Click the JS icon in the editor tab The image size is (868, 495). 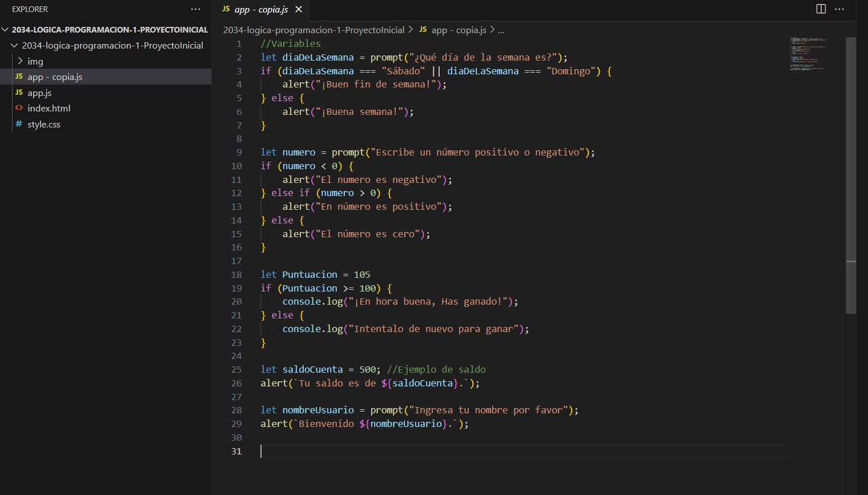click(x=226, y=9)
